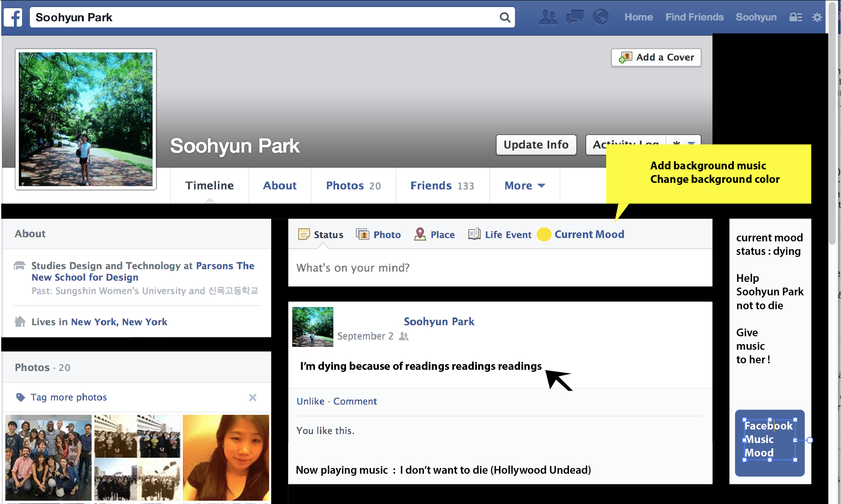
Task: Open the Friends 133 tab
Action: pyautogui.click(x=442, y=186)
